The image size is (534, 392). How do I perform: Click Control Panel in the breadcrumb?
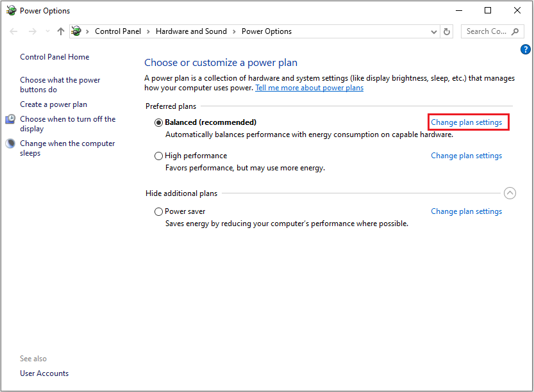point(118,31)
